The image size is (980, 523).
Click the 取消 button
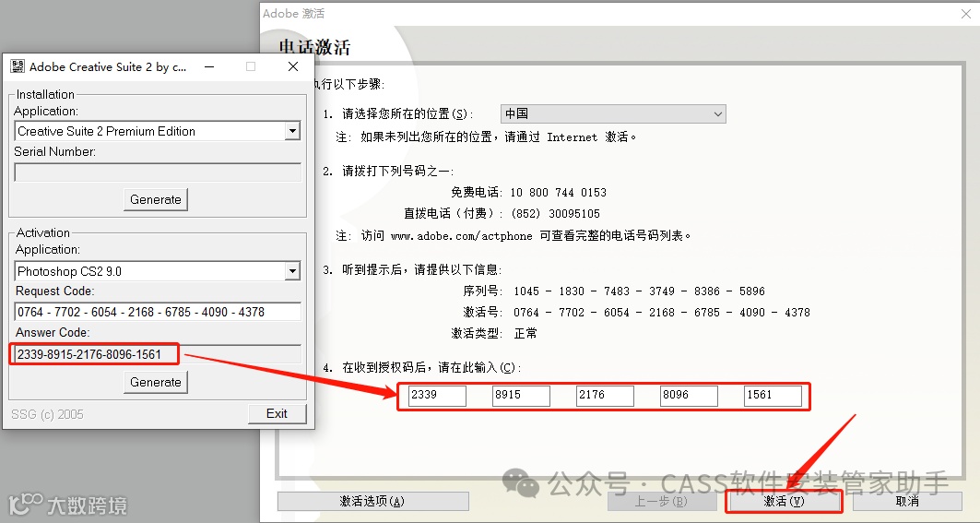[x=907, y=501]
